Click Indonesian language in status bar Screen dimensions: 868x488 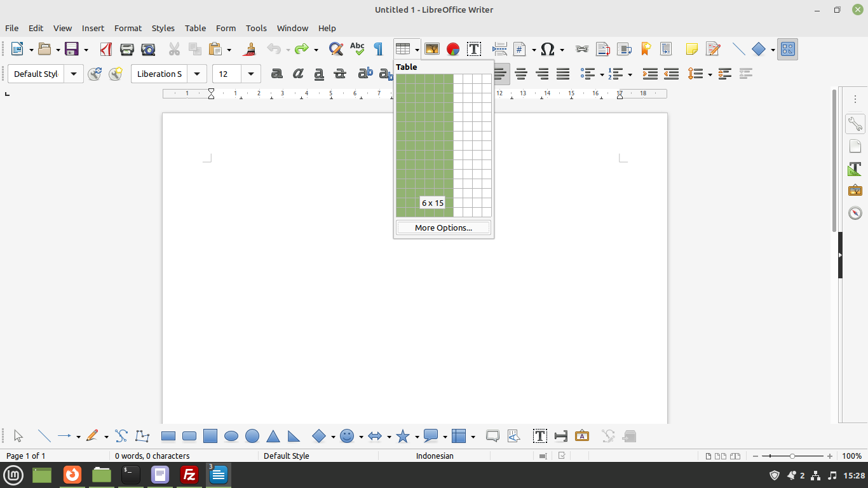point(435,456)
